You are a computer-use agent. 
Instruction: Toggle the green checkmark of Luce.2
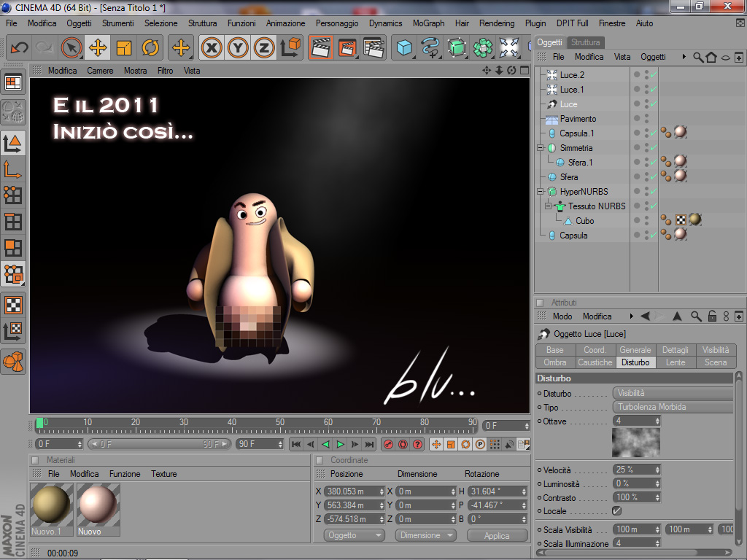point(654,75)
